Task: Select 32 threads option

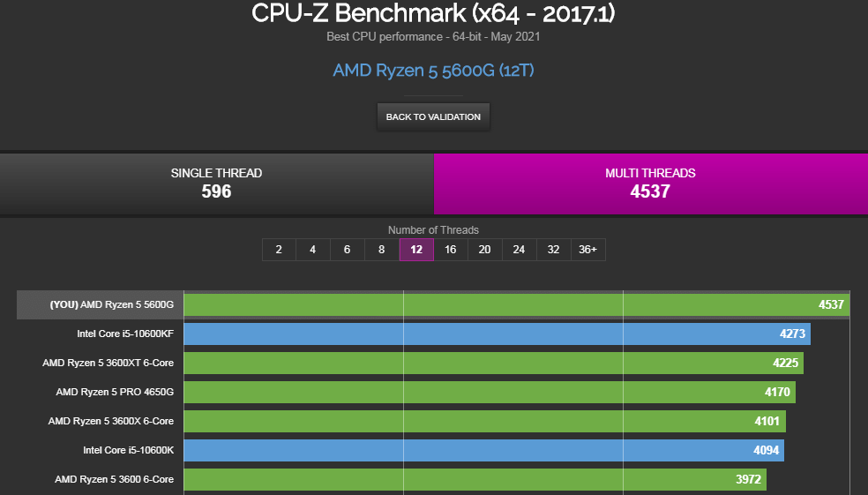Action: [554, 250]
